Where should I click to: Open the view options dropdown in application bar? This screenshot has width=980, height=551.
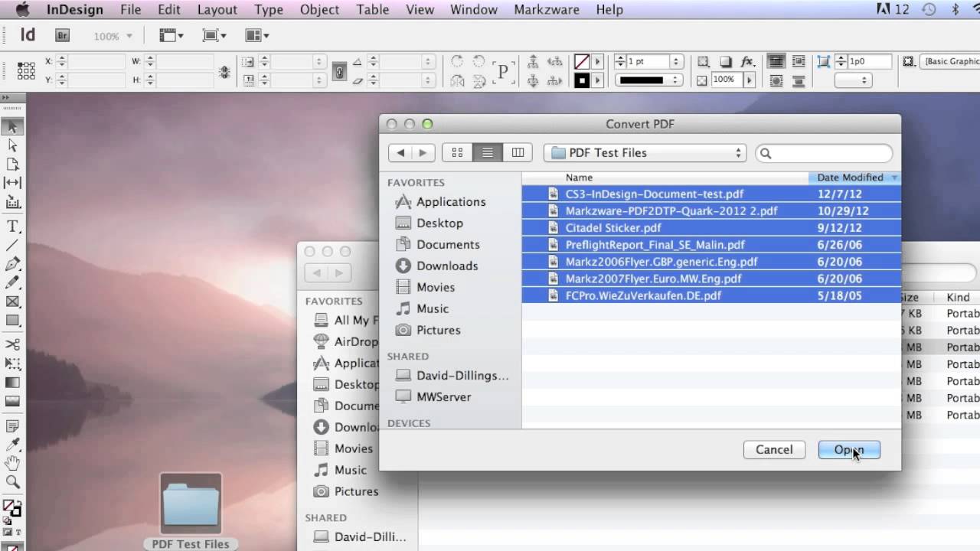pos(171,35)
